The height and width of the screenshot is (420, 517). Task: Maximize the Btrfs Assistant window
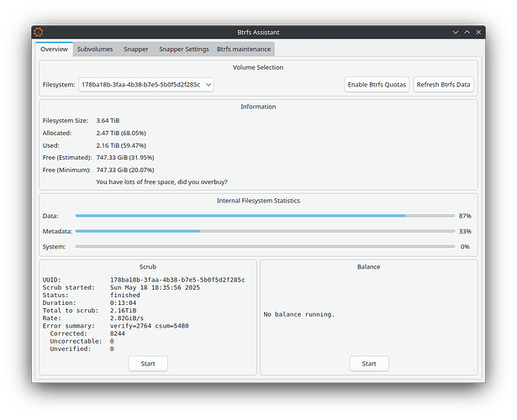coord(467,32)
